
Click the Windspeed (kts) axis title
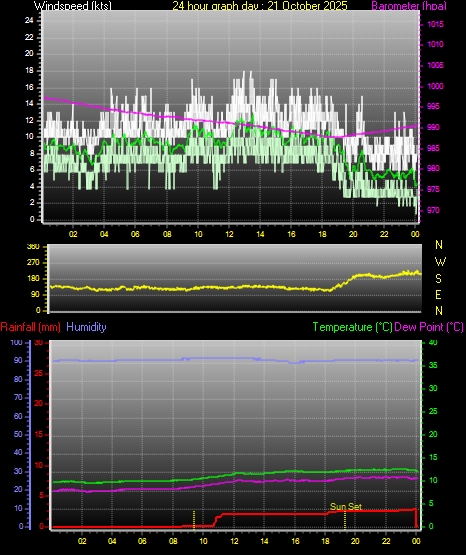pos(73,5)
